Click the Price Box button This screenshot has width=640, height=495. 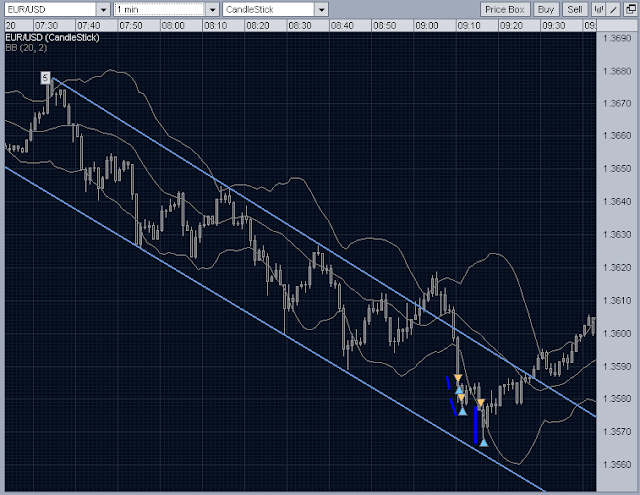pyautogui.click(x=505, y=9)
